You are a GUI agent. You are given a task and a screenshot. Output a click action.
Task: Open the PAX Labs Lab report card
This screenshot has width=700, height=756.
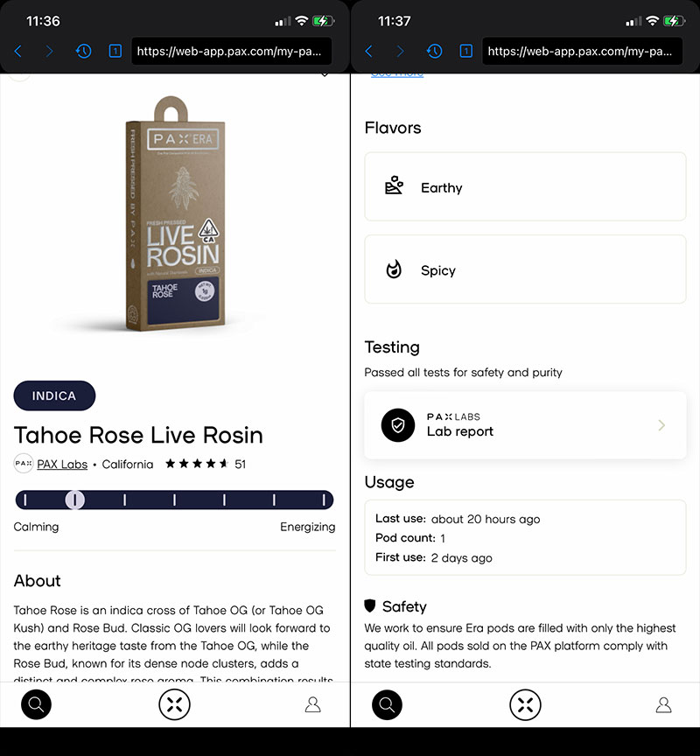pyautogui.click(x=526, y=425)
